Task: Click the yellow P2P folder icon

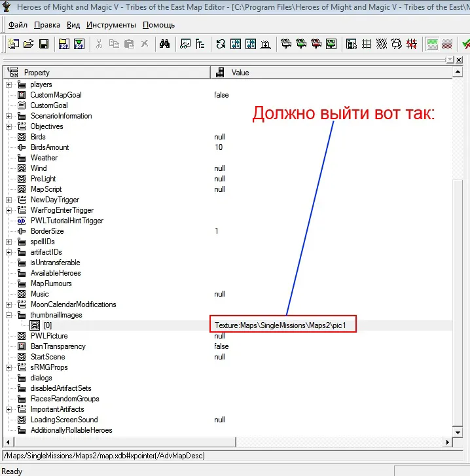Action: (64, 44)
